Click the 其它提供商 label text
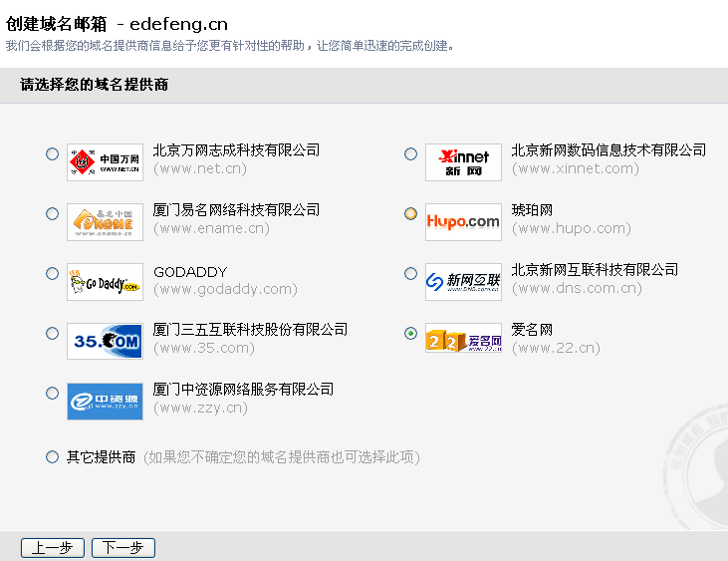The width and height of the screenshot is (728, 561). pyautogui.click(x=102, y=457)
